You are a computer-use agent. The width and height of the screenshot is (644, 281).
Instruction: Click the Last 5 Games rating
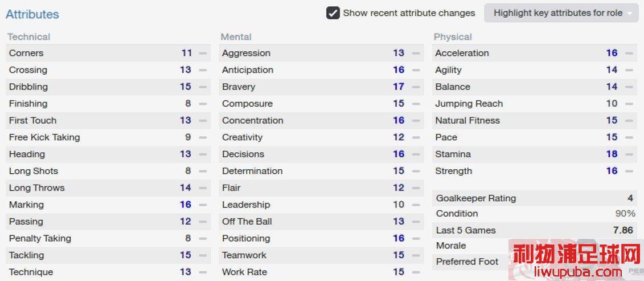(x=623, y=230)
